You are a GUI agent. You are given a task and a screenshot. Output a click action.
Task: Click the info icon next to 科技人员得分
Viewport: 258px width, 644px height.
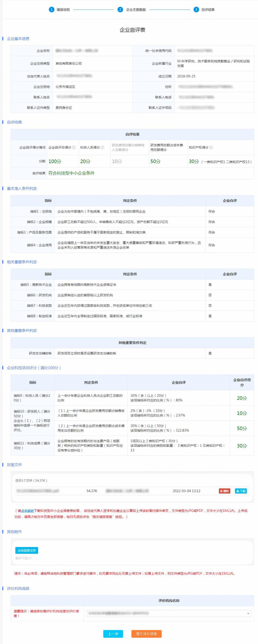(x=102, y=148)
